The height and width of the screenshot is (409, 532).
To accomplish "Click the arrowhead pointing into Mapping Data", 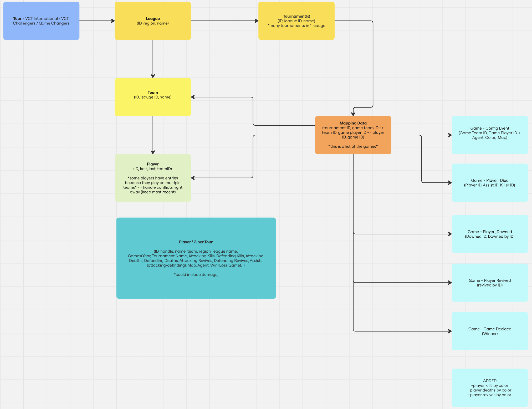I will [353, 114].
